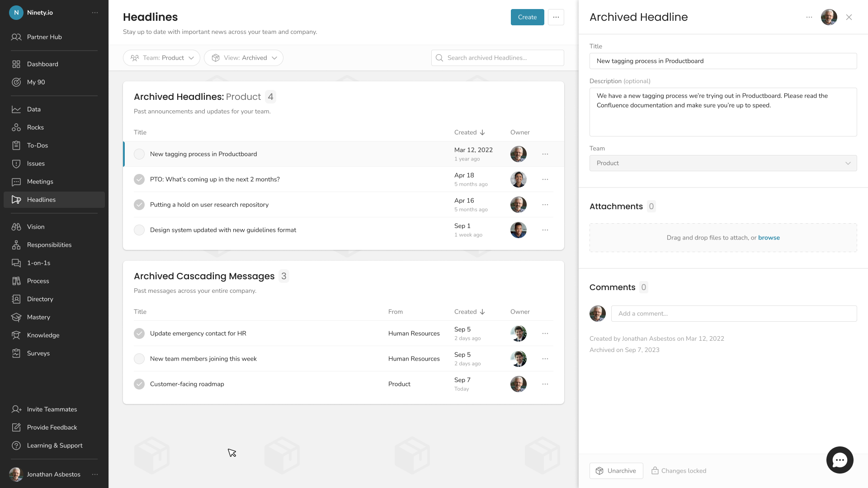Screen dimensions: 868x488
Task: Open the chat support bubble icon
Action: [840, 460]
